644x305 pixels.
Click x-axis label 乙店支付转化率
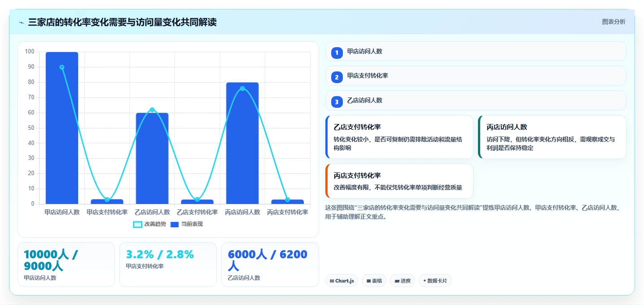[197, 212]
